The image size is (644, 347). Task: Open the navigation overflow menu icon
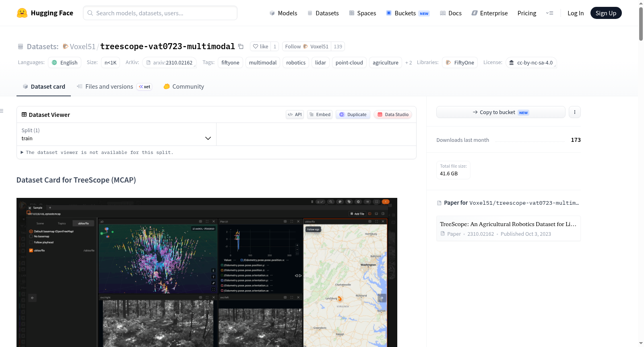click(x=549, y=13)
